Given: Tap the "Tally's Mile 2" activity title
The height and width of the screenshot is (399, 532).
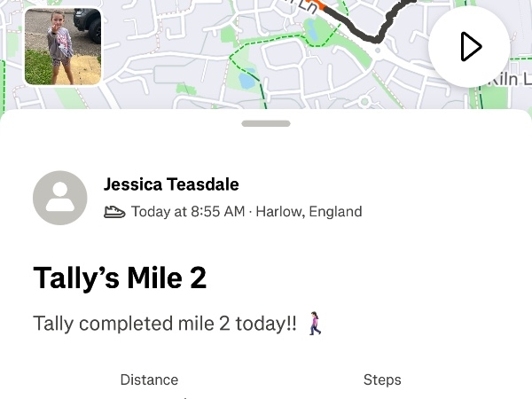Looking at the screenshot, I should 120,278.
